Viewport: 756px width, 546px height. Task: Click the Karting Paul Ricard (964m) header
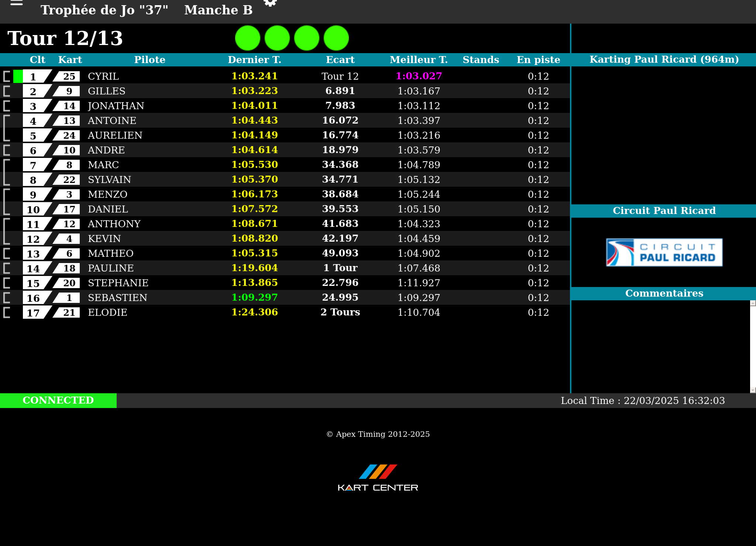tap(664, 59)
